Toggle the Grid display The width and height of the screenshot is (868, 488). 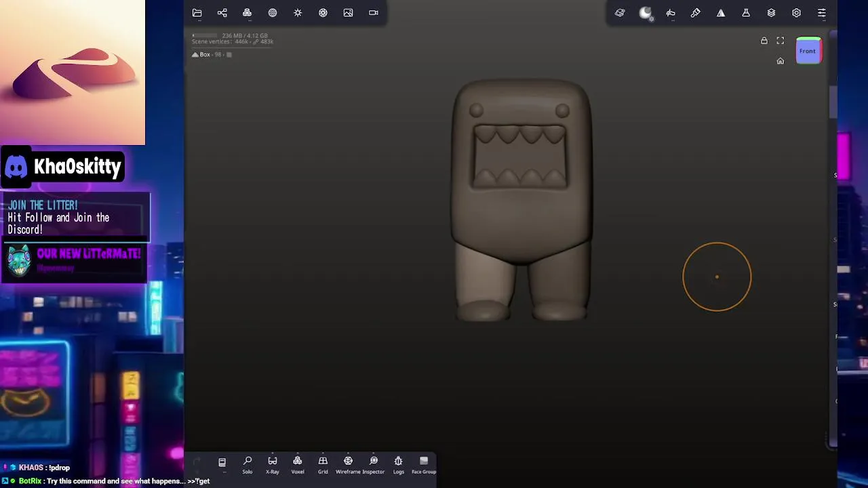tap(323, 465)
